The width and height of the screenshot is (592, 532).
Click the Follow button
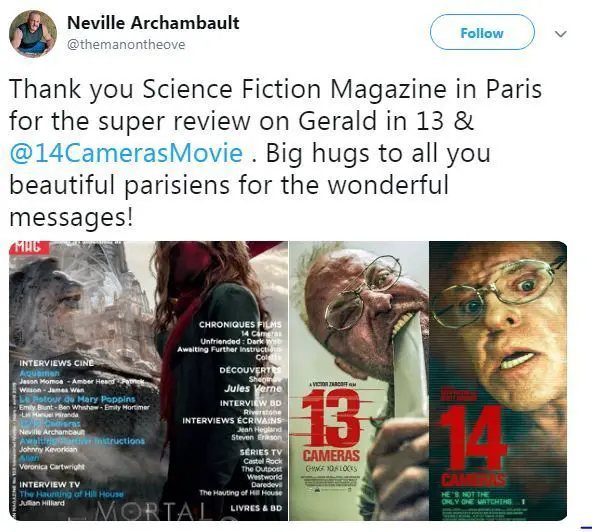tap(482, 32)
